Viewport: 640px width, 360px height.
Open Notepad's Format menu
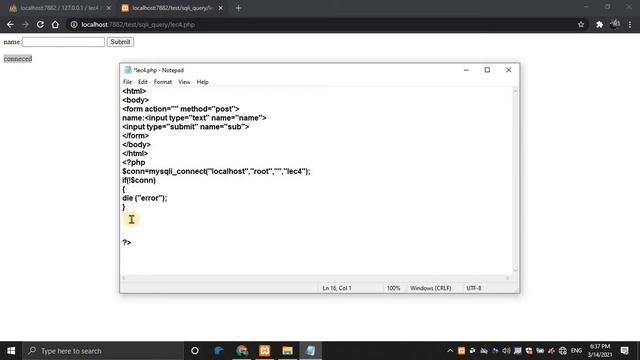coord(163,82)
